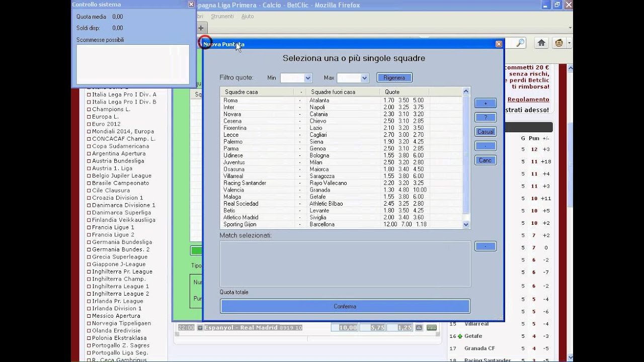The image size is (644, 362).
Task: Click minus button below Casual
Action: click(486, 146)
